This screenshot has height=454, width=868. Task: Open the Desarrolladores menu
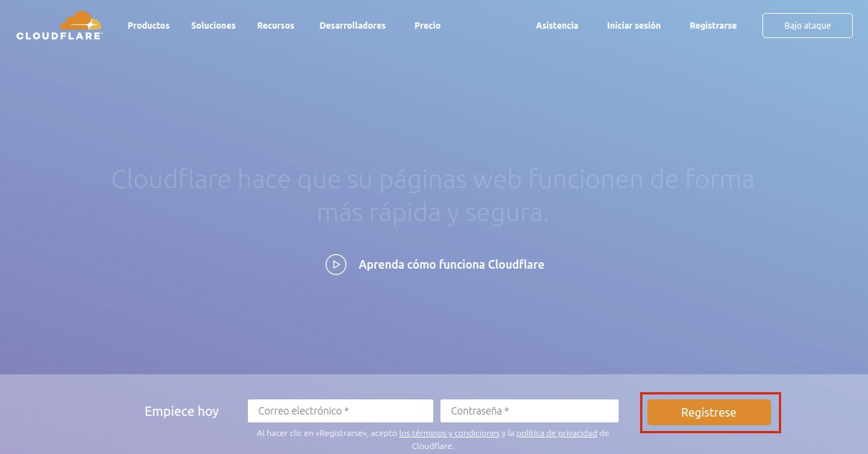point(353,25)
